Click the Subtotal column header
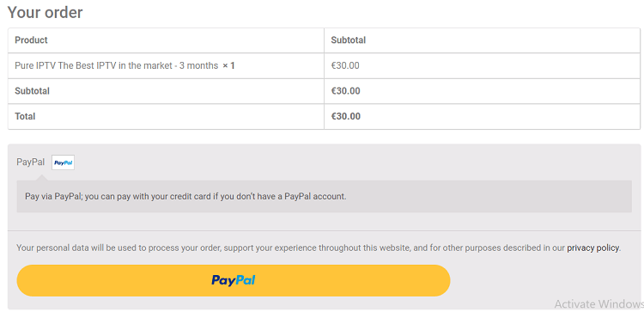The image size is (644, 312). pyautogui.click(x=349, y=40)
